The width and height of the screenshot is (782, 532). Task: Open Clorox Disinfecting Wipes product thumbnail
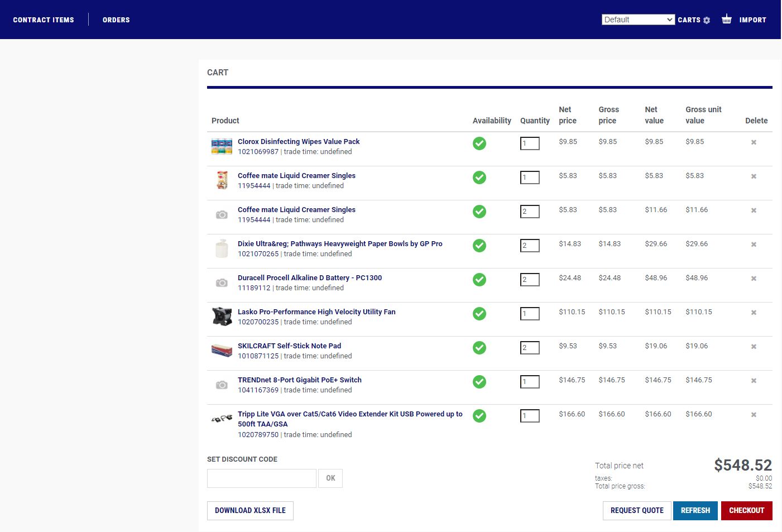222,146
